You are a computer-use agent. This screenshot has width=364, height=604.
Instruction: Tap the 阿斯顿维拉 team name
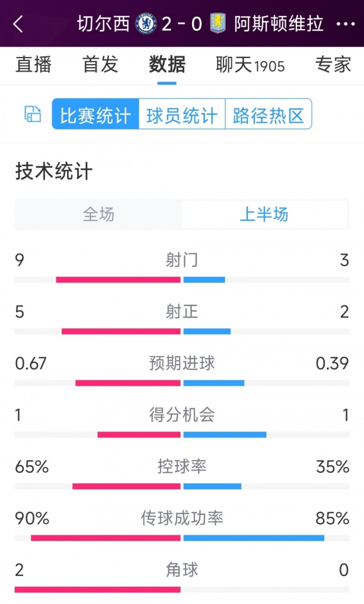click(x=279, y=23)
